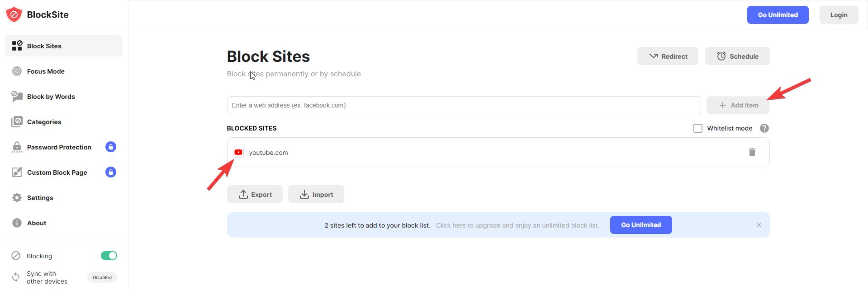Open Settings using the gear icon
The image size is (868, 289).
[17, 197]
